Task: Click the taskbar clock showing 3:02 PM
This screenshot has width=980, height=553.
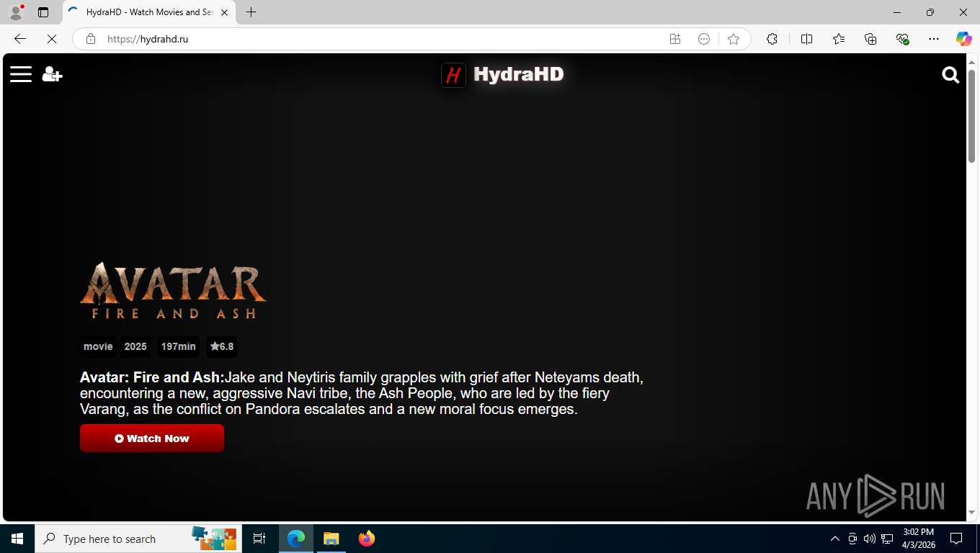Action: coord(918,539)
